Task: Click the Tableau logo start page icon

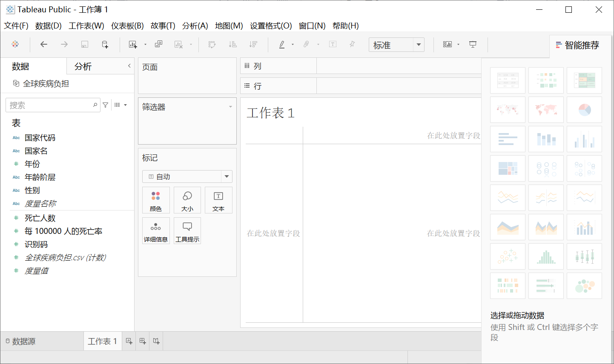Action: [15, 44]
